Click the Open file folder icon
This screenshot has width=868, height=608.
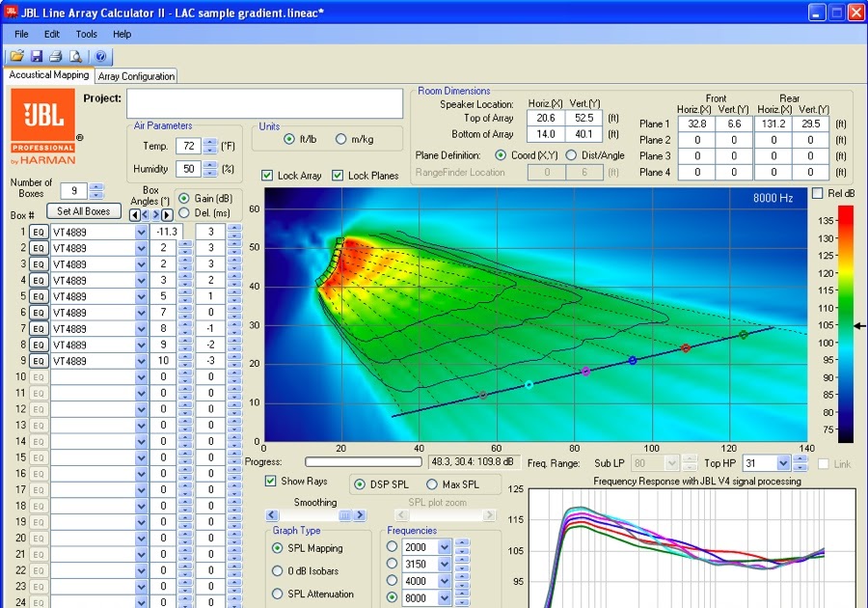pyautogui.click(x=16, y=56)
